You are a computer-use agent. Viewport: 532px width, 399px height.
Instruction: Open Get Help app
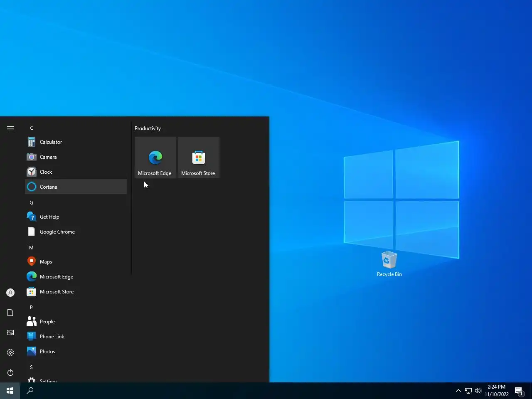(x=76, y=217)
